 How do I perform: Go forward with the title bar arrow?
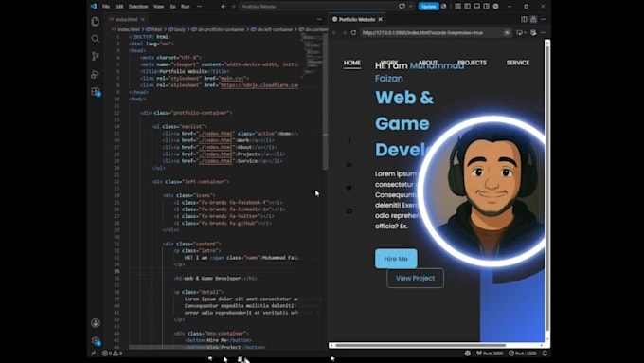tap(233, 7)
